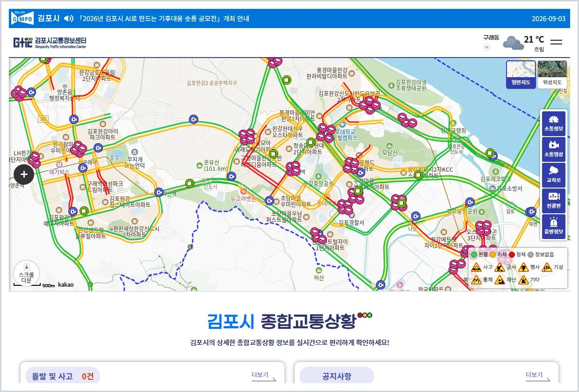Click the gray 정보없음 legend dot
The height and width of the screenshot is (392, 579).
click(x=530, y=254)
